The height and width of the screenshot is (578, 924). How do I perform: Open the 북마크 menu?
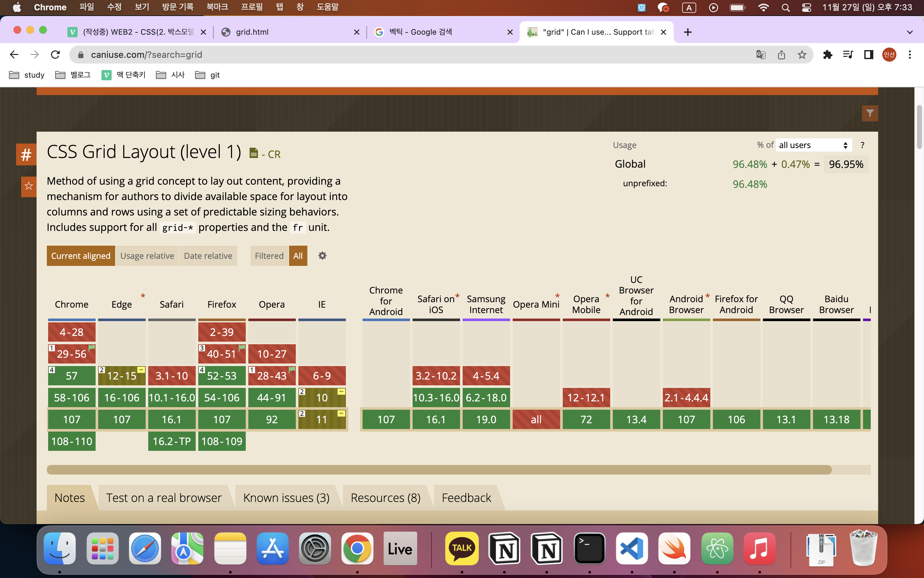click(x=217, y=7)
